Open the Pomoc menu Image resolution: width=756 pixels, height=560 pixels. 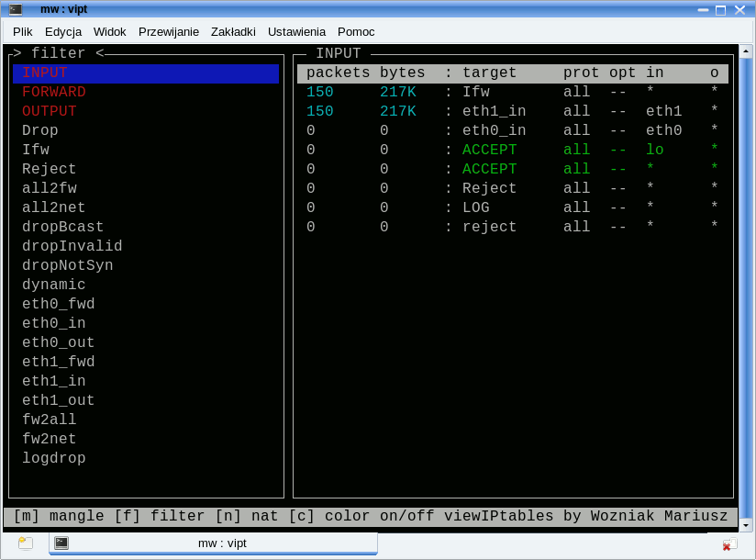click(356, 31)
